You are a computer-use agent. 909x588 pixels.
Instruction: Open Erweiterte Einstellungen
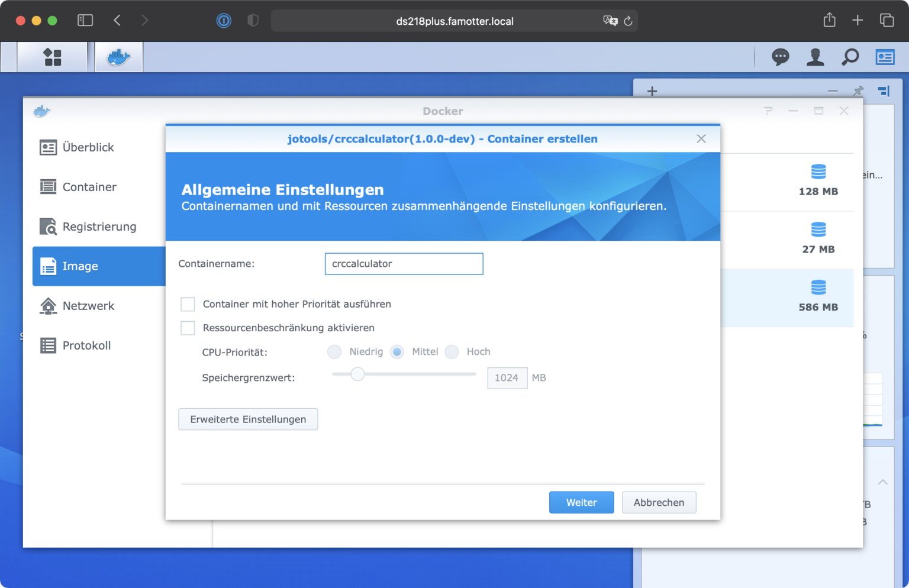(248, 419)
